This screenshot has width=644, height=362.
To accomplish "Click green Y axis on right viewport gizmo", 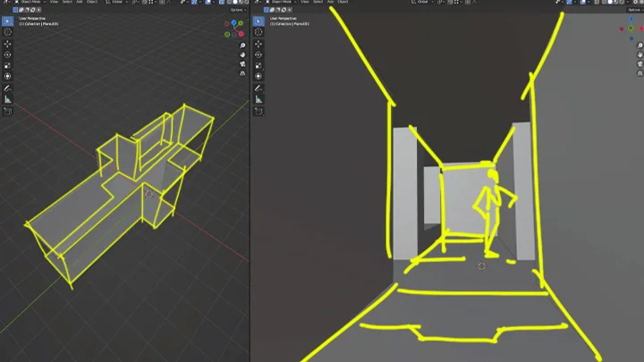I will coord(631,29).
